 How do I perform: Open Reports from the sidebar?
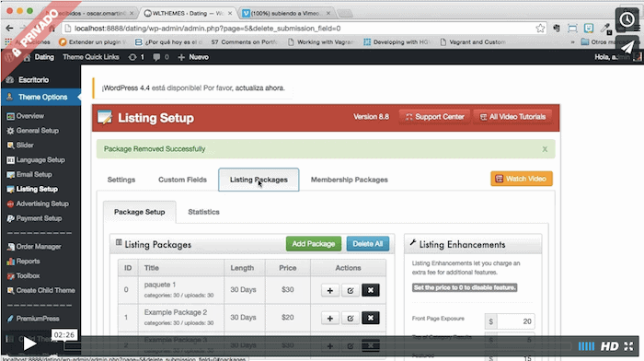pyautogui.click(x=28, y=262)
